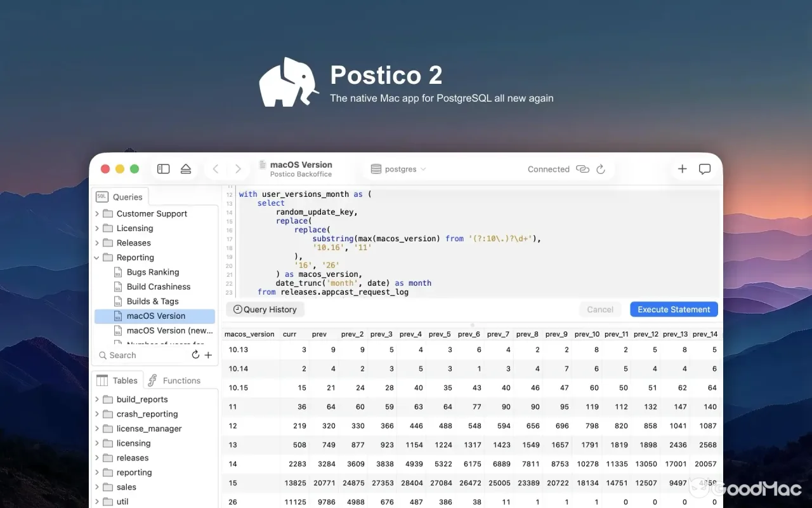Viewport: 812px width, 508px height.
Task: Expand the build_reports schema
Action: 97,399
